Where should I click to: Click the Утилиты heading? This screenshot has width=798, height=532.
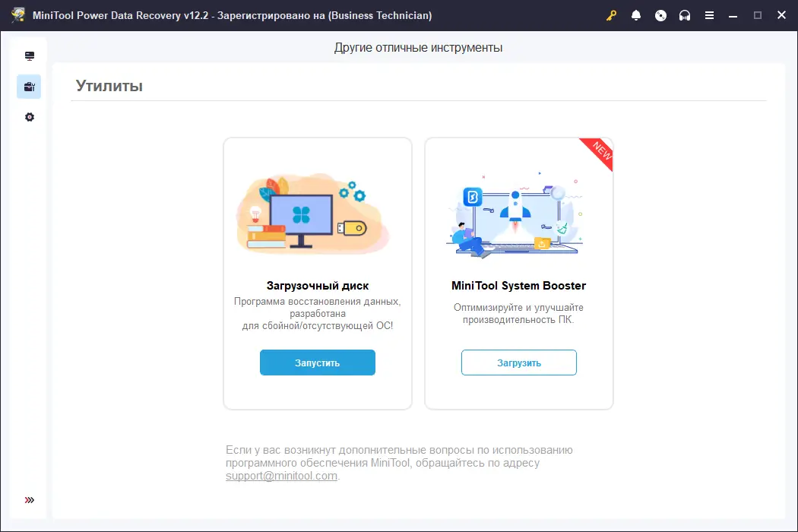pyautogui.click(x=109, y=86)
